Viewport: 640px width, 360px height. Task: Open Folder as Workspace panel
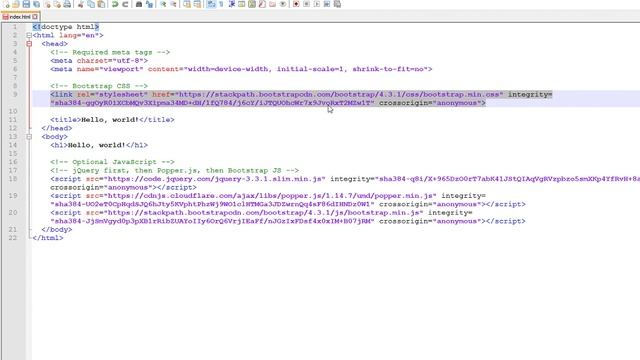(272, 4)
